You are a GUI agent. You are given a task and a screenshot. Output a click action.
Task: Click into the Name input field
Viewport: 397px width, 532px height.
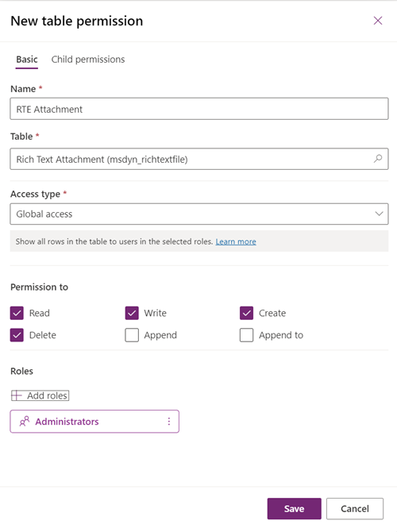199,109
